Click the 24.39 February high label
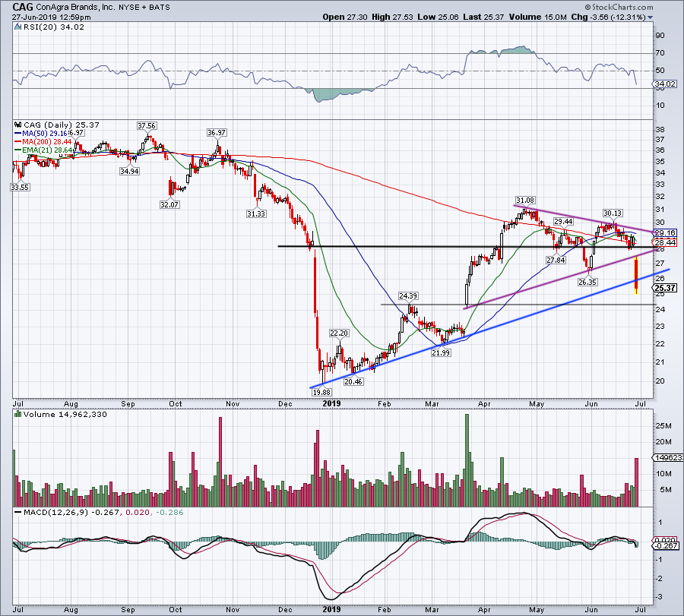 [x=408, y=296]
